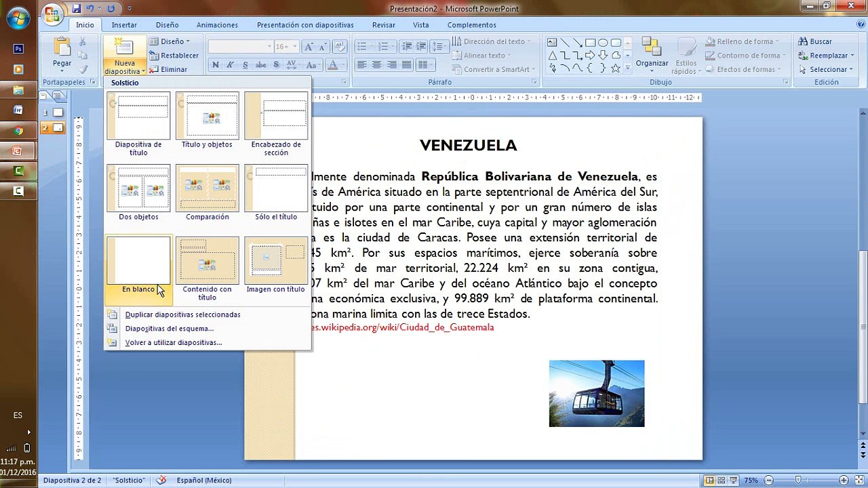Toggle underline formatting (S) button
Screen dimensions: 868x488
(245, 65)
